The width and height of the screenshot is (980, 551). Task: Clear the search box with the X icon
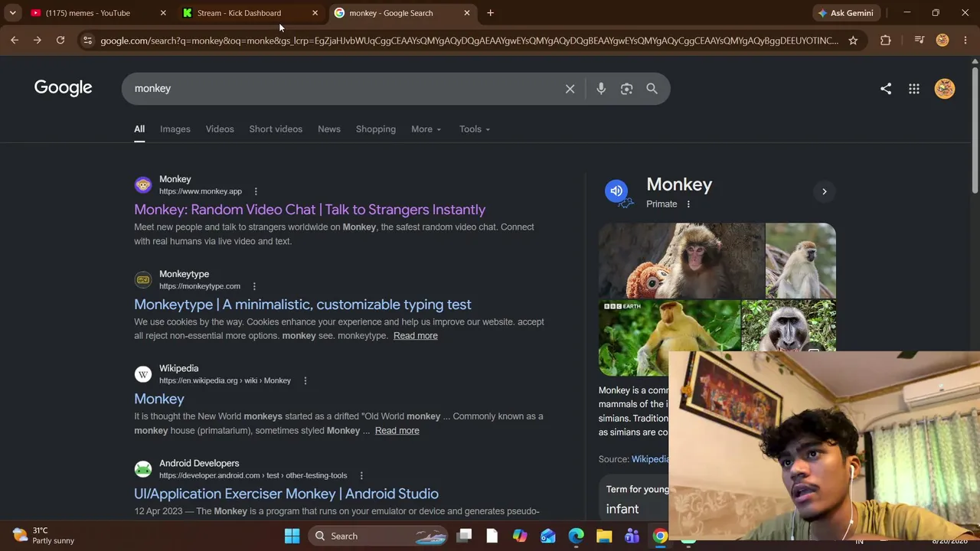pos(570,89)
